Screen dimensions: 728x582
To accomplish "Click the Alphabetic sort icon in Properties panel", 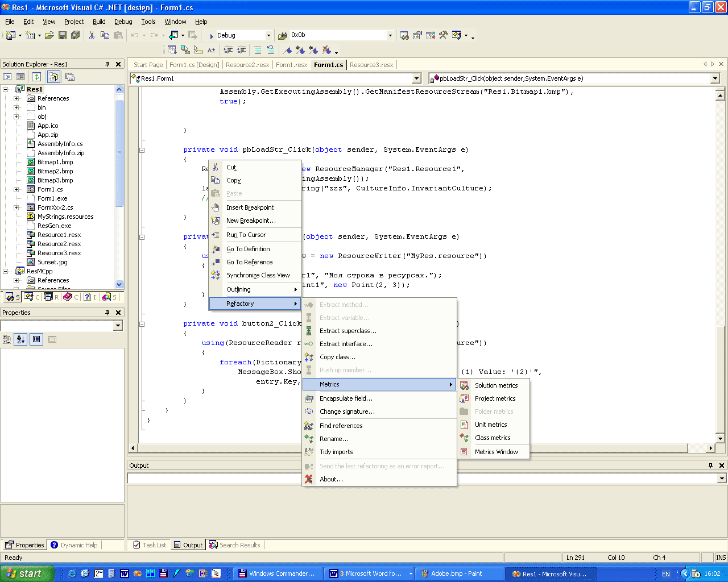I will 21,339.
